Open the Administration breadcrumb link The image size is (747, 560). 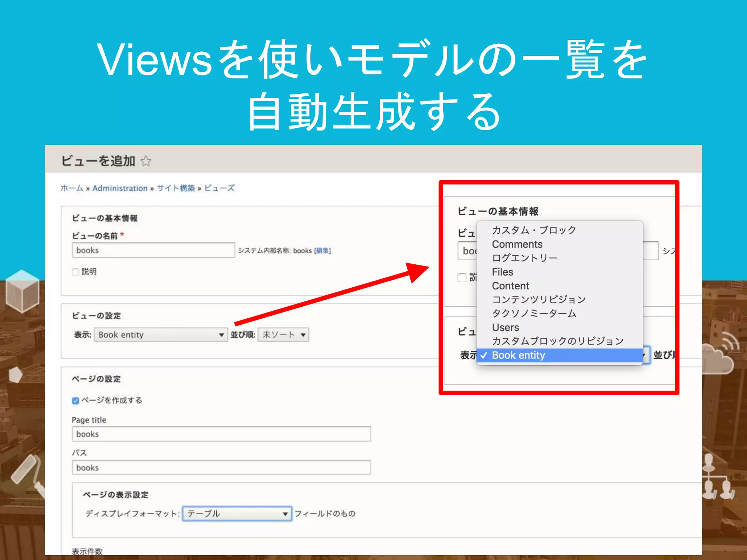(x=120, y=188)
